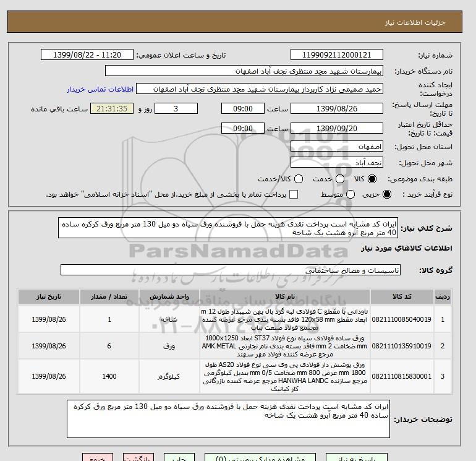Viewport: 476px width, 461px height.
Task: Click product code 0821110135910019
Action: pos(402,346)
